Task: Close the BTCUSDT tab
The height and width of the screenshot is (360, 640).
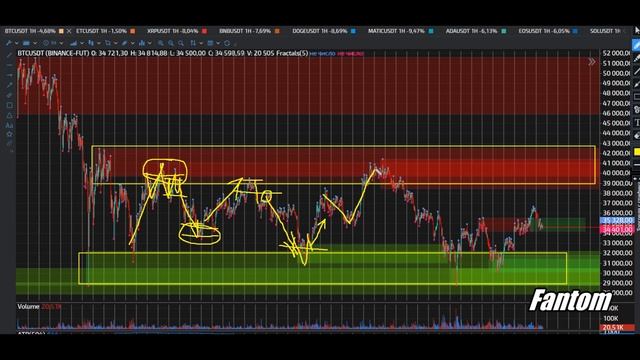Action: [x=69, y=31]
